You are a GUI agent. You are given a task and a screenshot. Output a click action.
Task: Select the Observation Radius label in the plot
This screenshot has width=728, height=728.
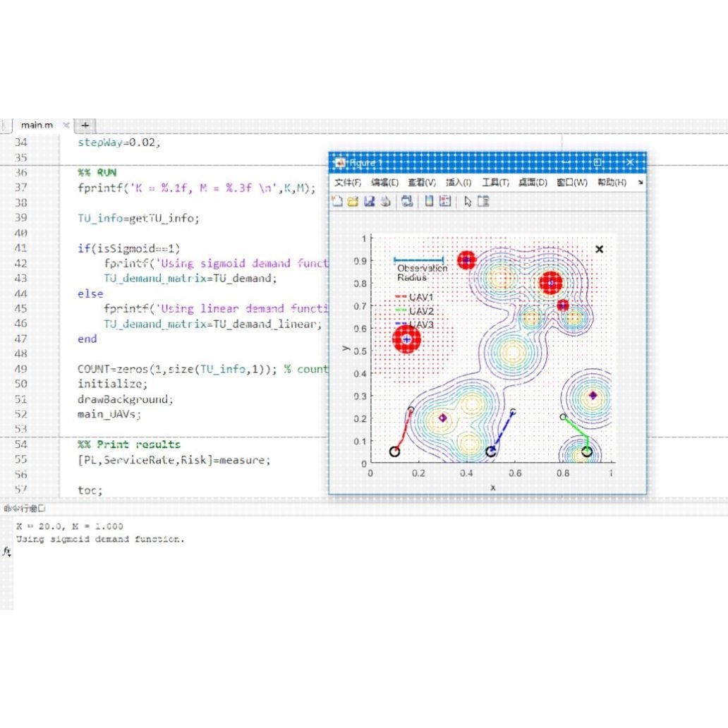click(x=422, y=272)
